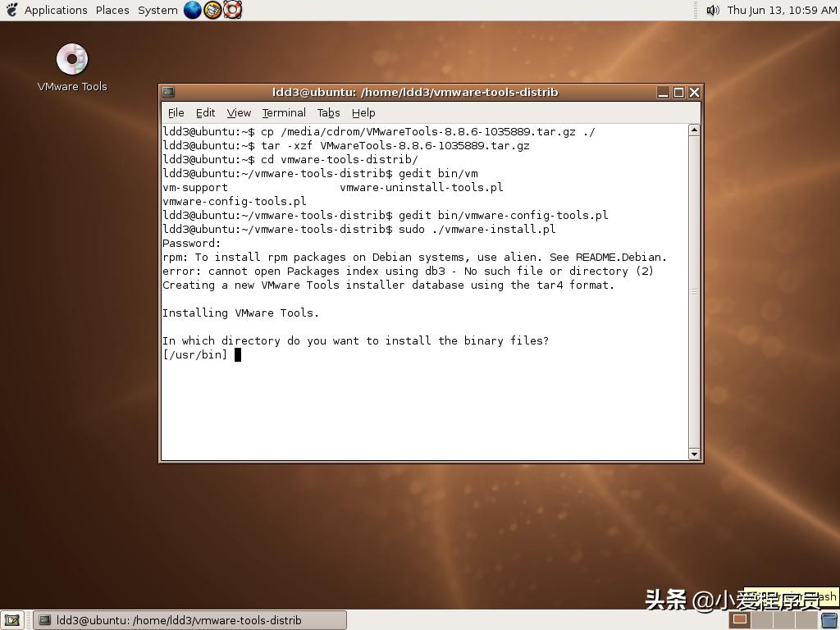This screenshot has width=840, height=630.
Task: Click 'vmware-uninstall-tools.pl' in terminal output
Action: click(x=422, y=188)
